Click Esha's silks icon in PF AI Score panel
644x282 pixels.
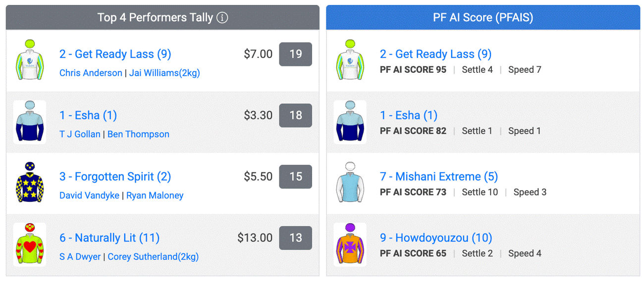(x=350, y=122)
